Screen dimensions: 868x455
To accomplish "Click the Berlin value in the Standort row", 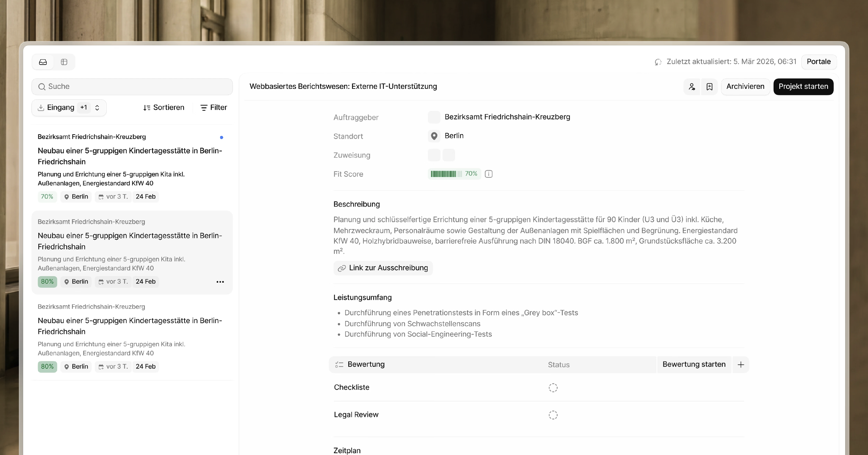I will 454,136.
